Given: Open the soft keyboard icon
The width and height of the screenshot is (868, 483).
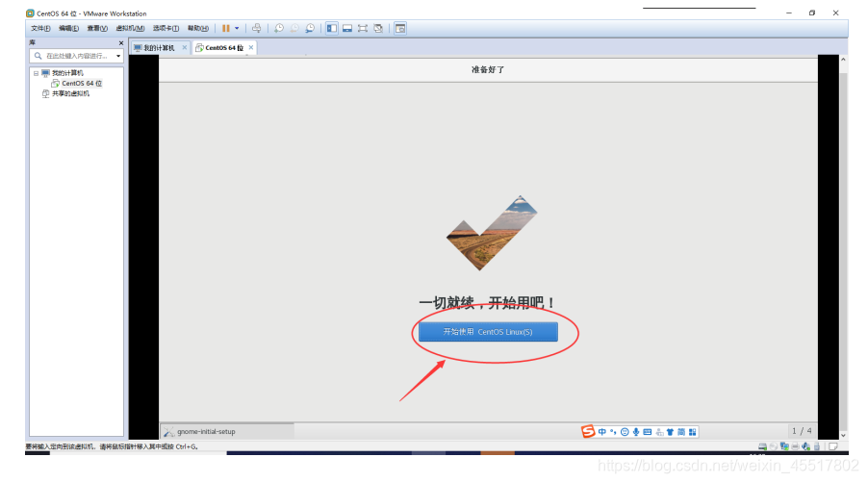Looking at the screenshot, I should point(647,432).
